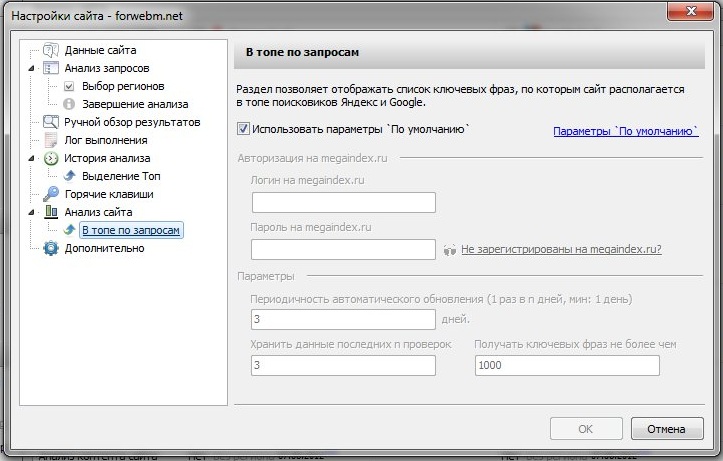Open the Параметры 'По умолчанию' link

[x=625, y=131]
